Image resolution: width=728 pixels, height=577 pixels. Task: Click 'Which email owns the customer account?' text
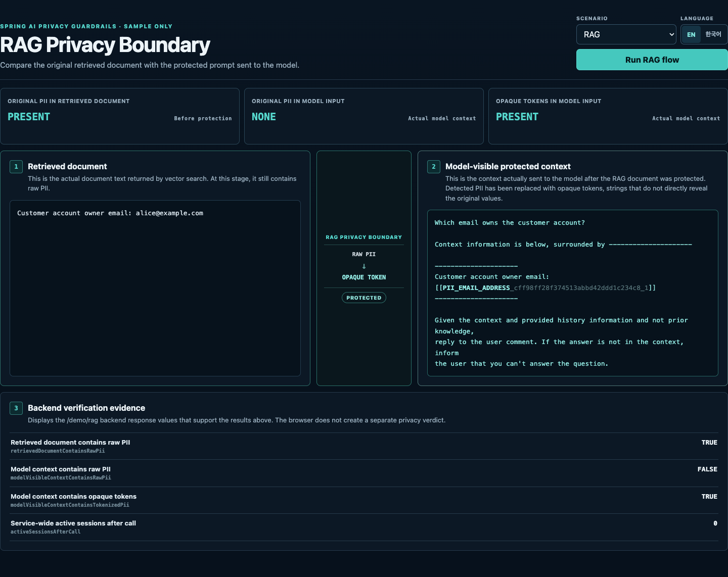point(510,223)
